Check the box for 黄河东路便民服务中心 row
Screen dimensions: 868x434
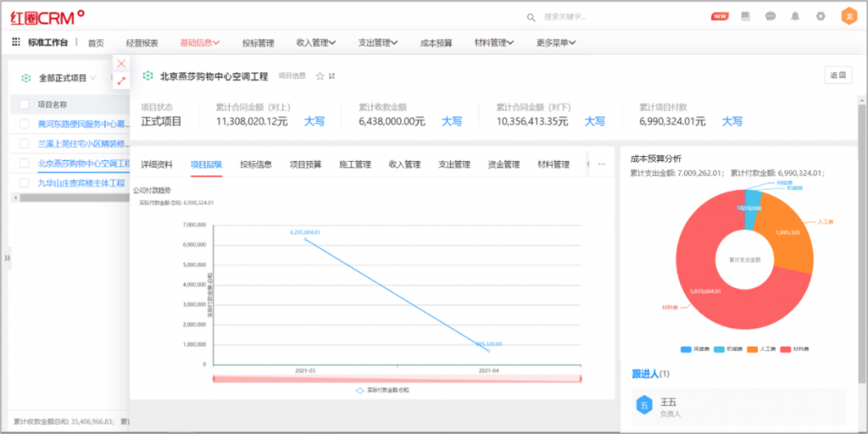click(x=23, y=124)
